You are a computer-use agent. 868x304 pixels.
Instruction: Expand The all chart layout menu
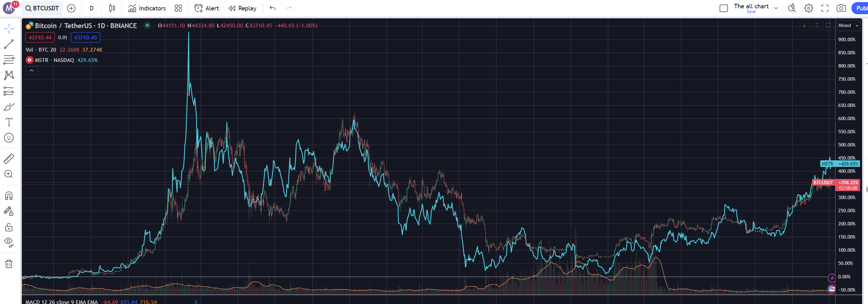776,8
